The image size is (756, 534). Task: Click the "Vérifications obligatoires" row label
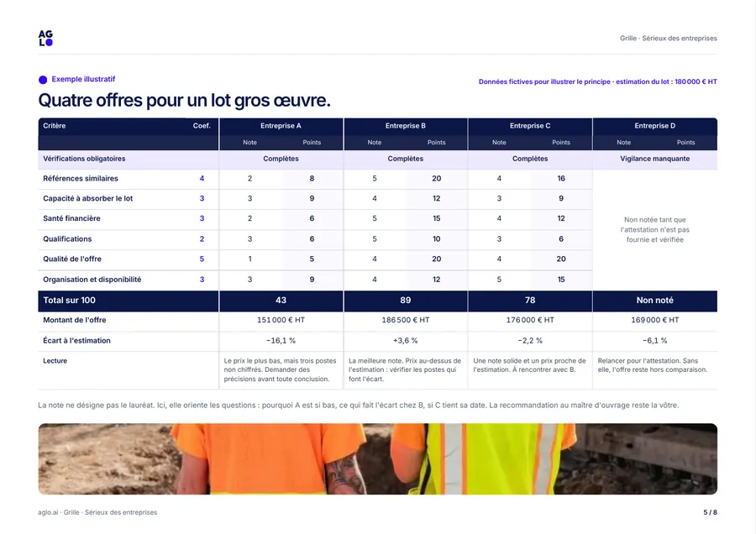pyautogui.click(x=84, y=159)
